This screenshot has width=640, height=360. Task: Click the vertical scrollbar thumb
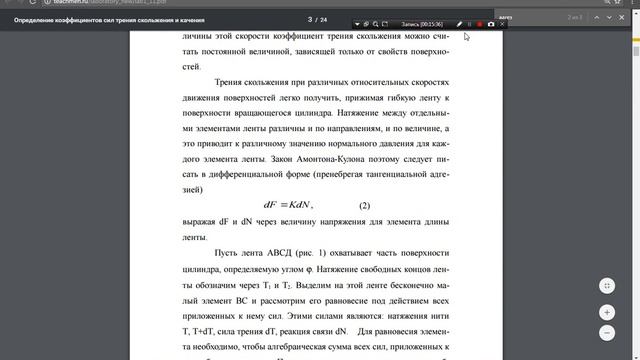(x=636, y=51)
